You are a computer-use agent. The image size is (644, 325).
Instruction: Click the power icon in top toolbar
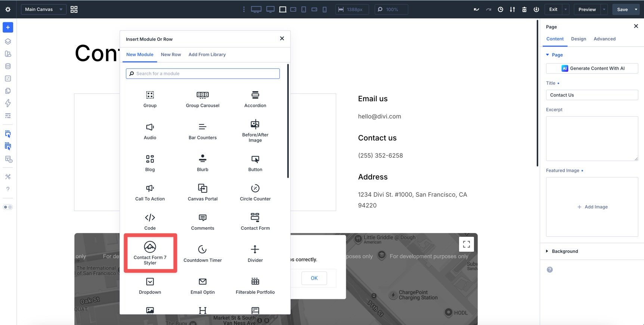(536, 9)
